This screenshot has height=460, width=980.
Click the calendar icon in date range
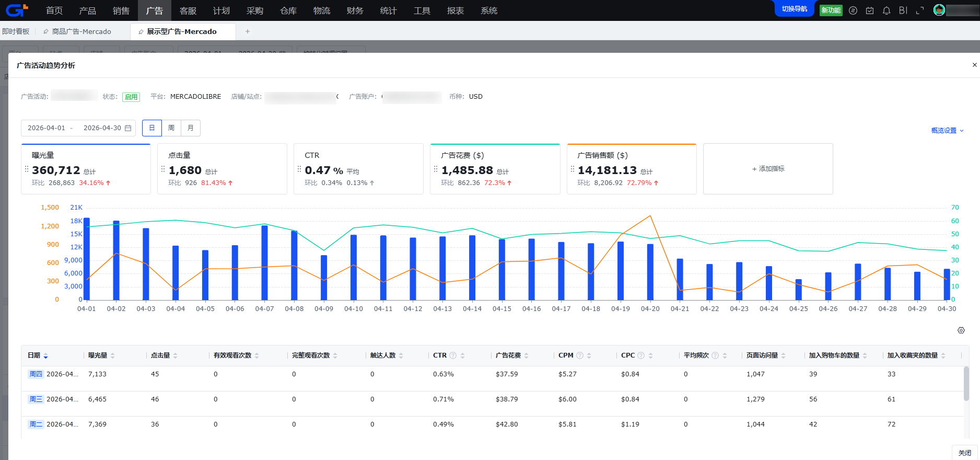click(x=128, y=128)
